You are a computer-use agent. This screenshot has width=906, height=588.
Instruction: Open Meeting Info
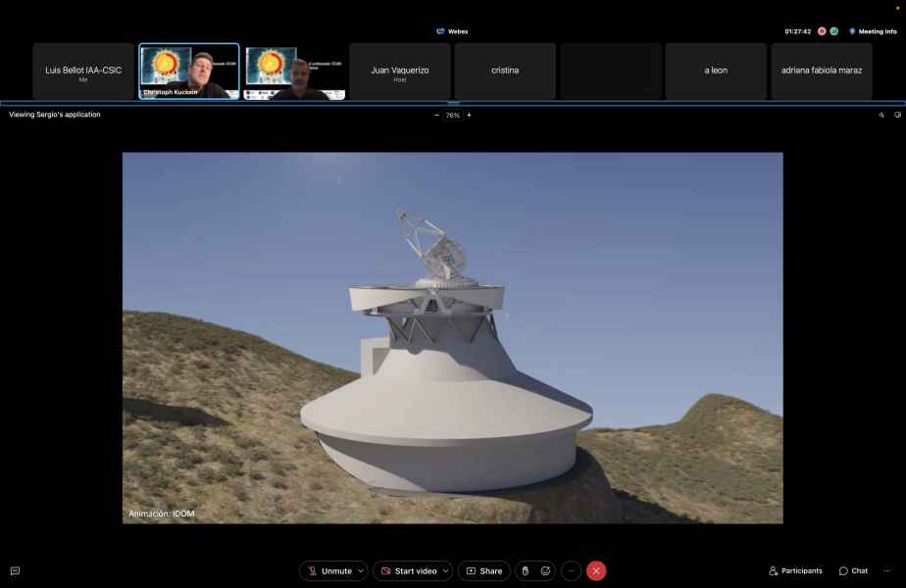click(x=873, y=31)
